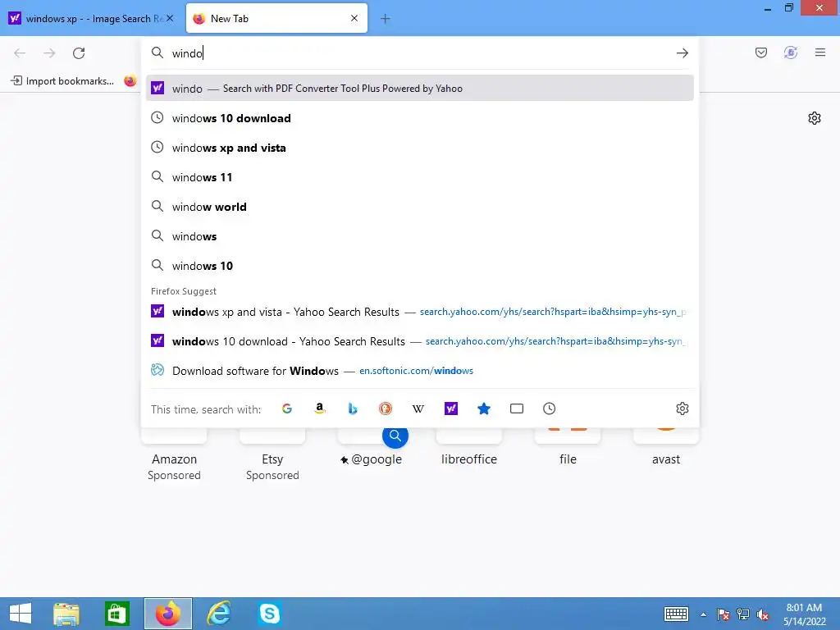Pick 'windows 11' search suggestion
Image resolution: width=840 pixels, height=630 pixels.
[419, 177]
